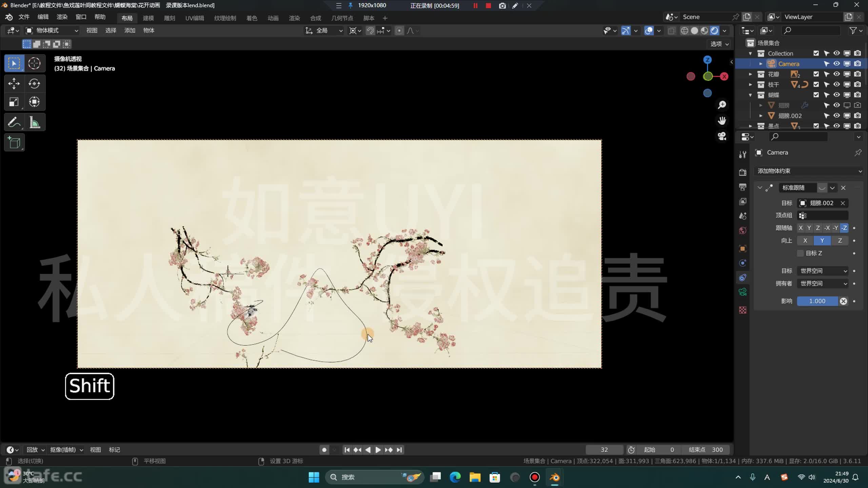Open the World properties tab

click(743, 231)
